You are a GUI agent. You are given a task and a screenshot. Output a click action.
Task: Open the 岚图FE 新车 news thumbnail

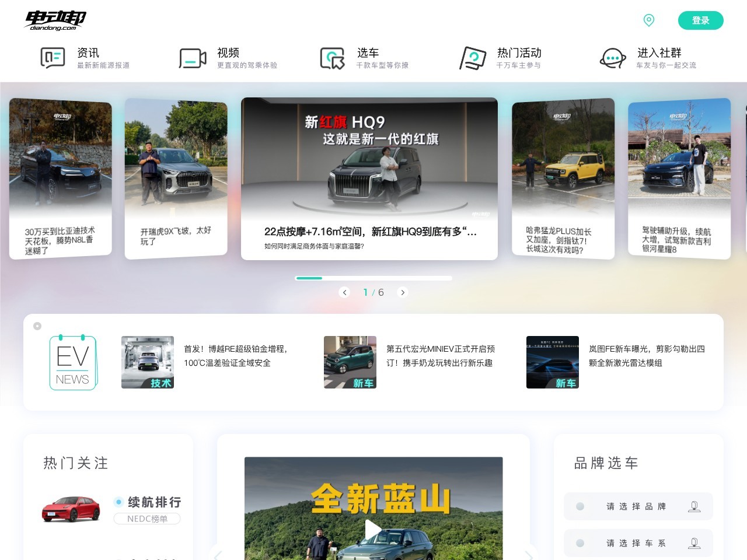(x=553, y=362)
